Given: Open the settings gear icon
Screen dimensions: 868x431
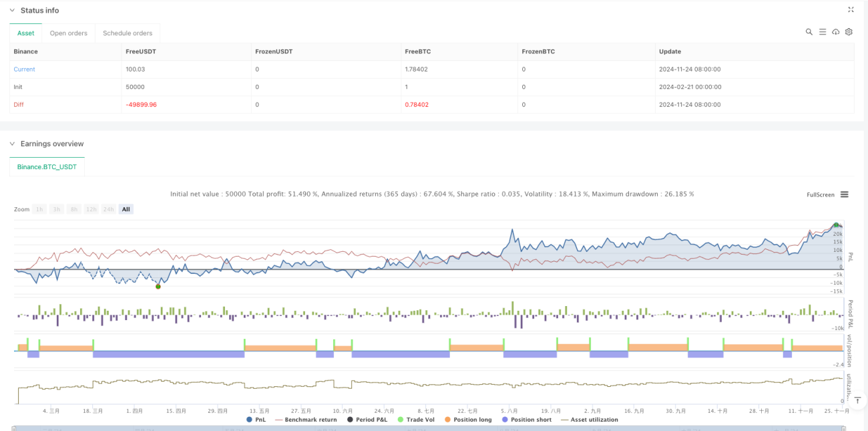Looking at the screenshot, I should [849, 32].
